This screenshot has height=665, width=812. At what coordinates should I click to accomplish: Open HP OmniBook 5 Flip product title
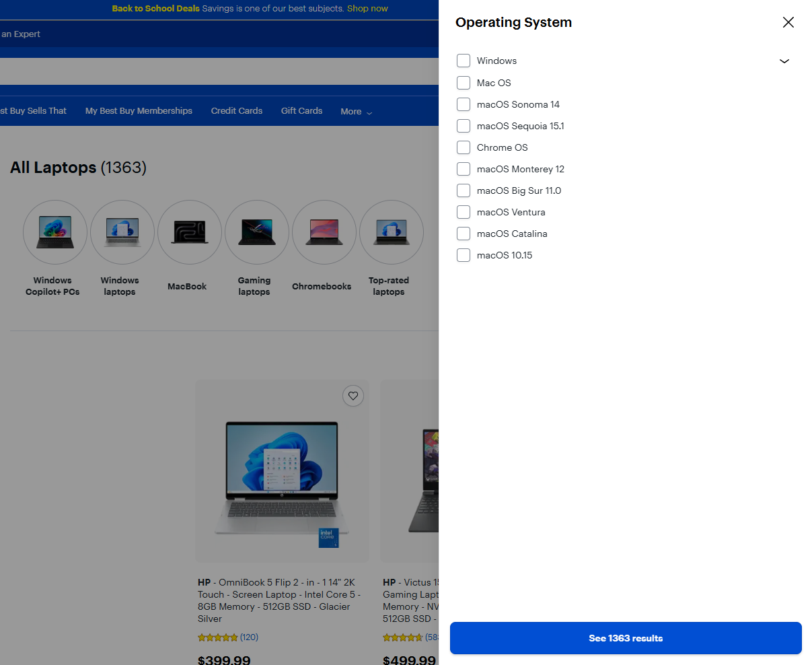click(x=279, y=600)
